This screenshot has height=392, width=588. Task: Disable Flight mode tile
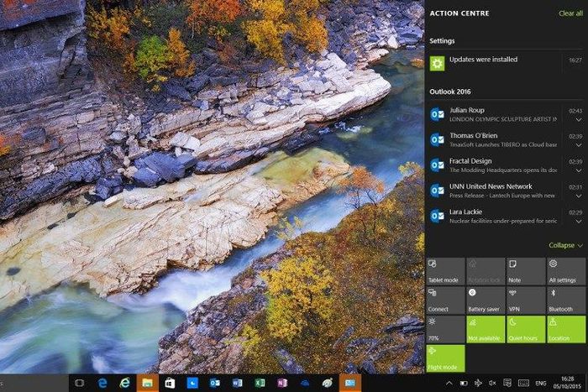point(445,358)
